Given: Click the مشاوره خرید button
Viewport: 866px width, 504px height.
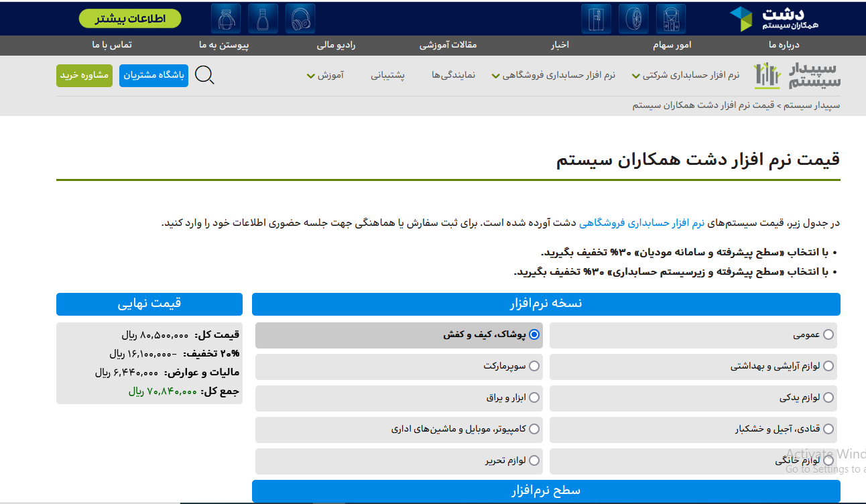Looking at the screenshot, I should coord(84,75).
